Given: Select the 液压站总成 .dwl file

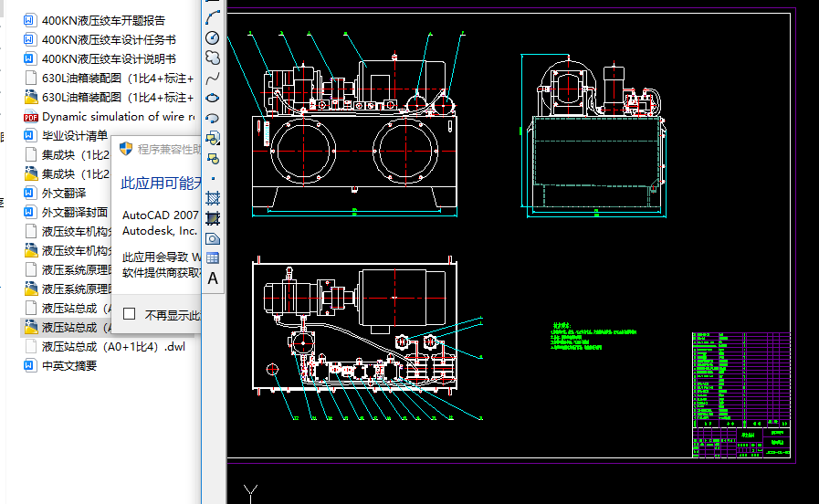Looking at the screenshot, I should (x=112, y=347).
